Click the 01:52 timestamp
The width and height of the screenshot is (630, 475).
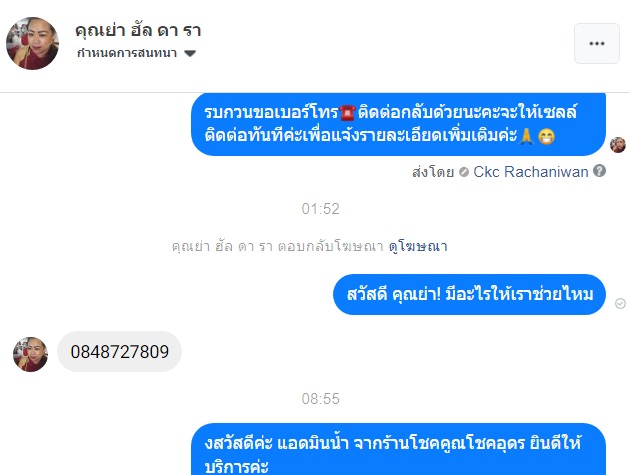tap(320, 209)
